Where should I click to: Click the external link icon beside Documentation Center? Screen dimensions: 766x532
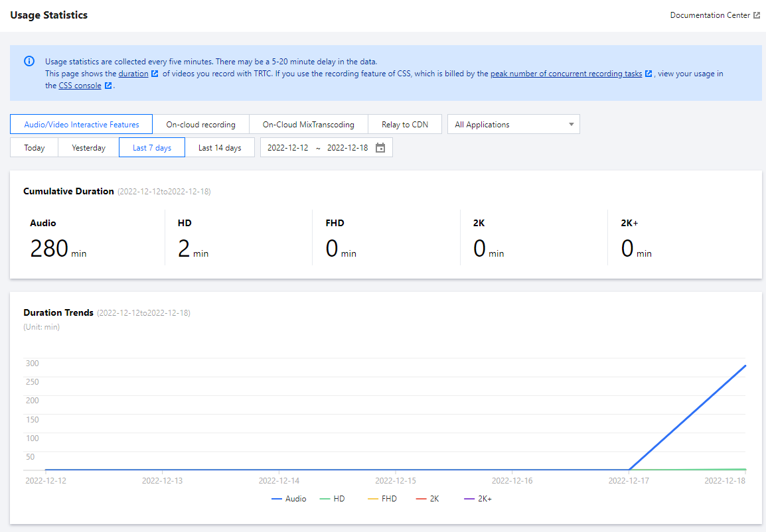click(757, 15)
